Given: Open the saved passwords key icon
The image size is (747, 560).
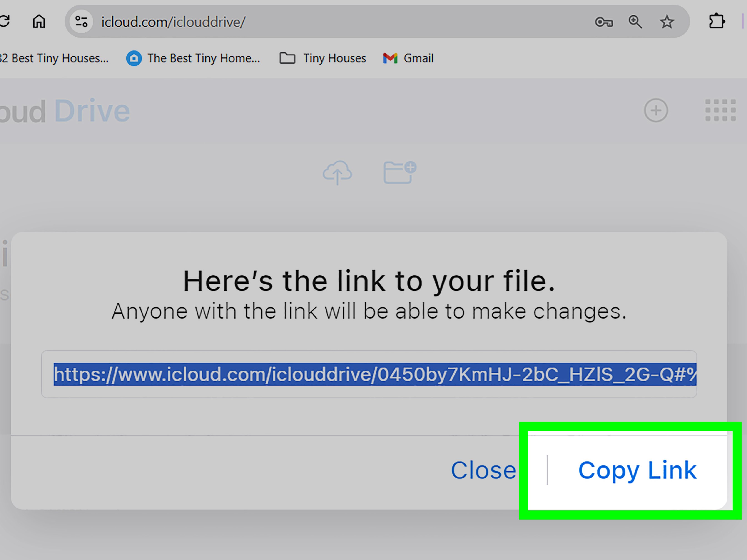Looking at the screenshot, I should point(604,22).
